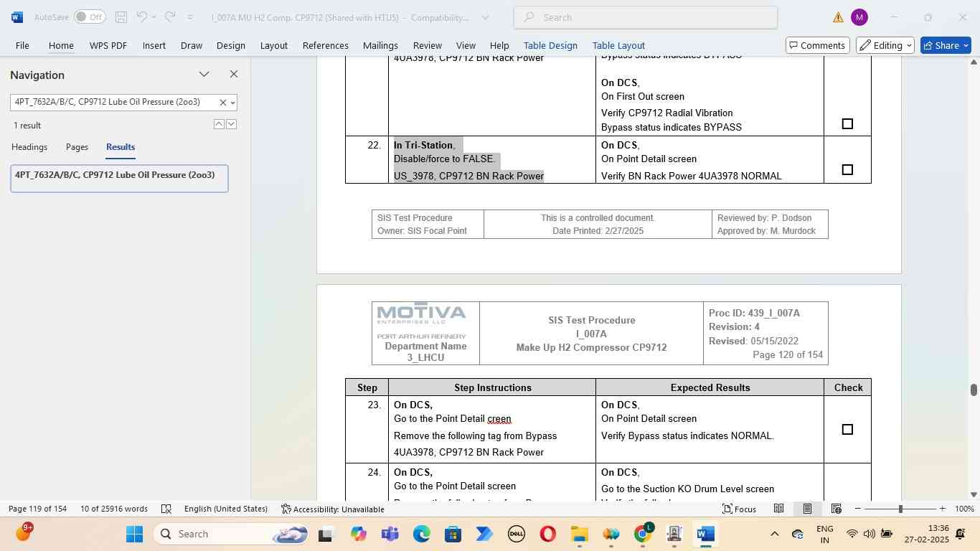980x551 pixels.
Task: Switch to the Layout tab
Action: point(274,45)
